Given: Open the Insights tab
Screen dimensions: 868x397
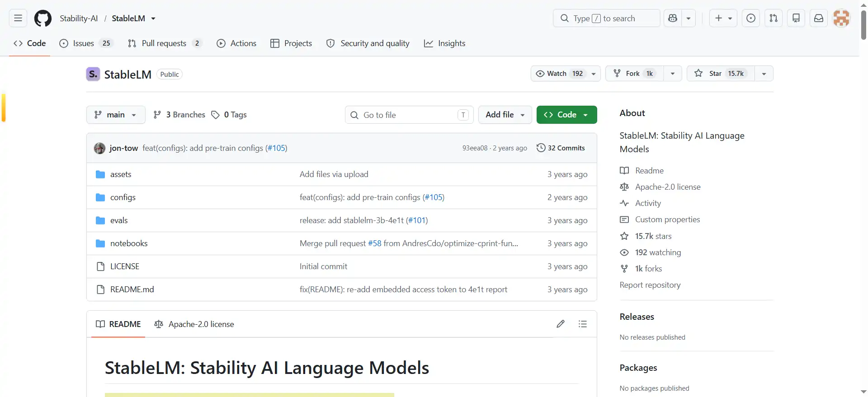Looking at the screenshot, I should point(445,43).
